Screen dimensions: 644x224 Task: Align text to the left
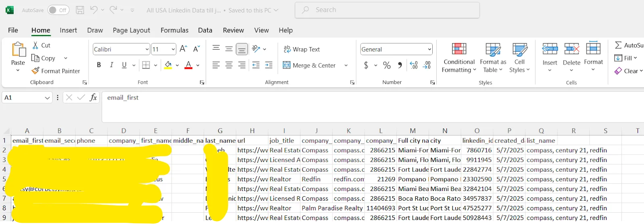click(x=216, y=65)
